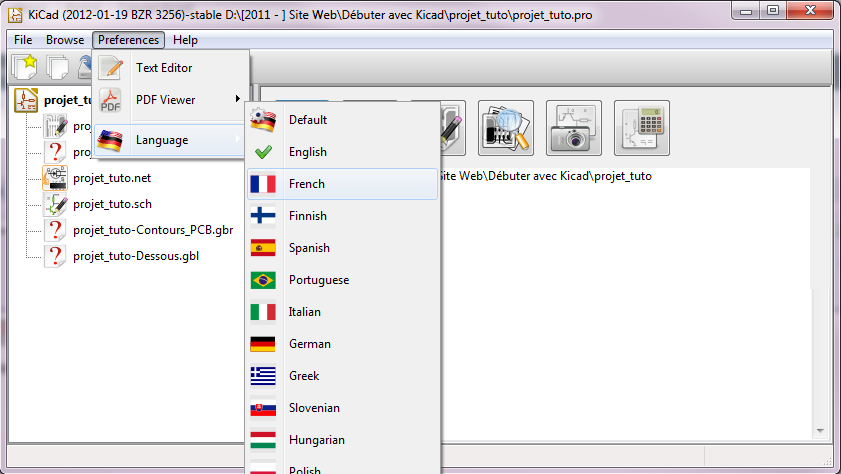Screen dimensions: 841x474
Task: Select projet_tuto-Contours_PCB.gbr file
Action: click(153, 230)
